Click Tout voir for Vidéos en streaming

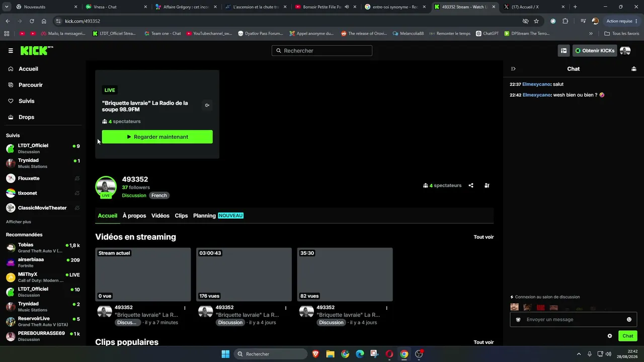pyautogui.click(x=484, y=237)
